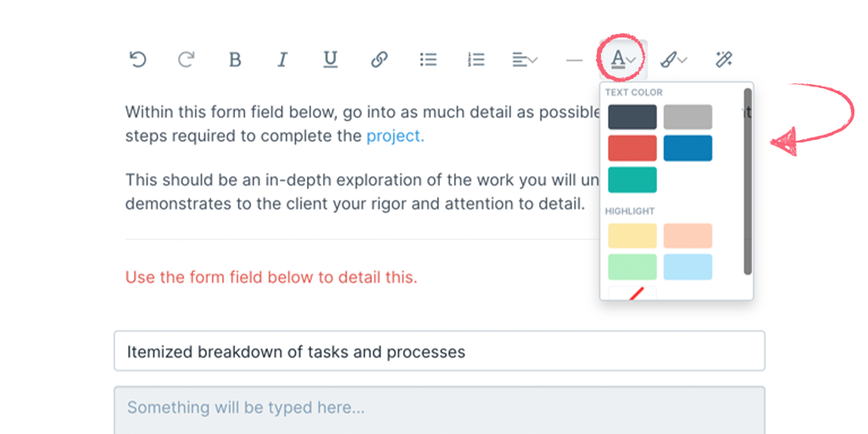Open the text alignment dropdown
Image resolution: width=868 pixels, height=434 pixels.
(524, 59)
